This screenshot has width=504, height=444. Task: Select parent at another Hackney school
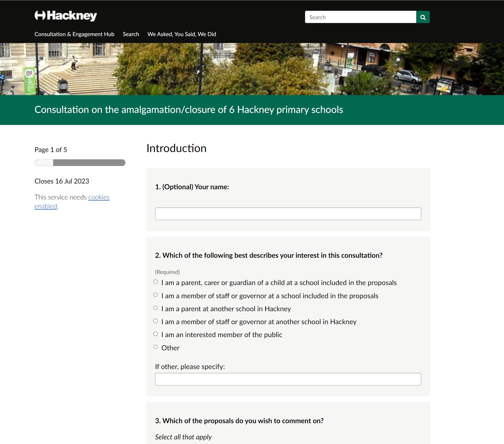pyautogui.click(x=156, y=308)
